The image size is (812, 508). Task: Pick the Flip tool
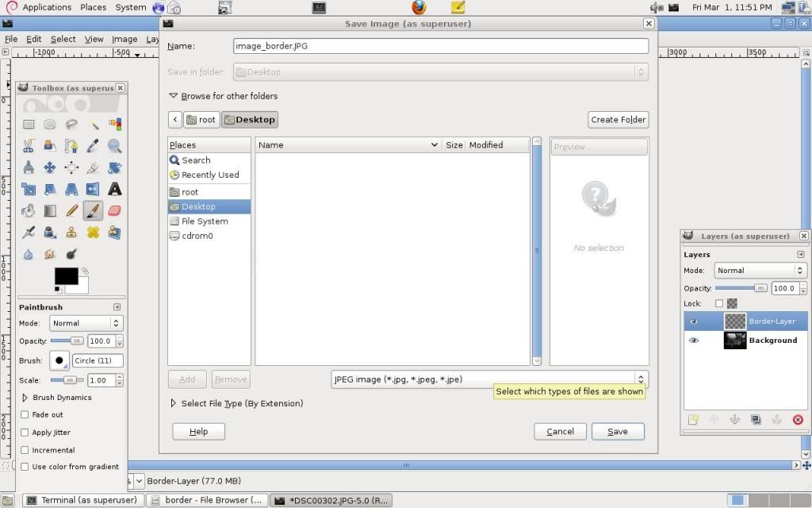94,189
